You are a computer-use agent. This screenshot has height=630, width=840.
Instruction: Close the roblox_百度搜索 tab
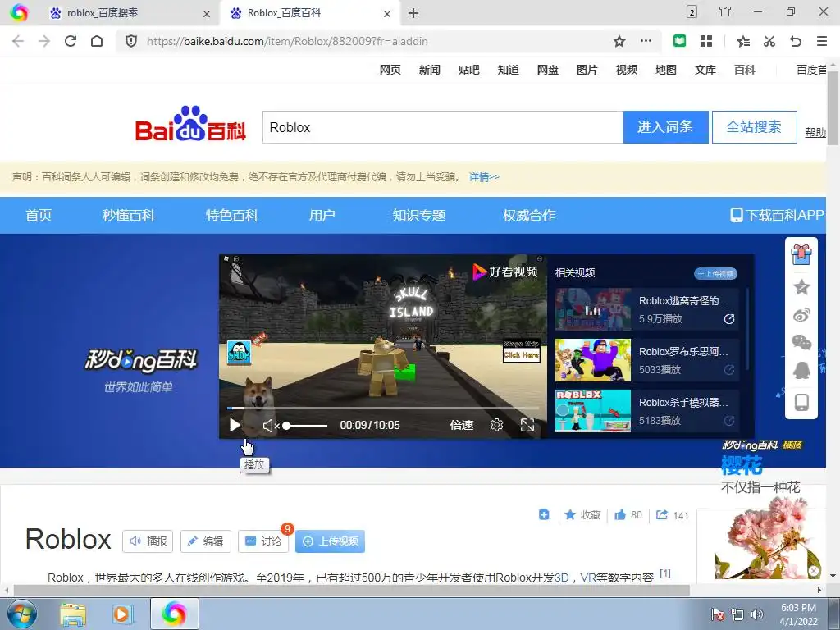(x=207, y=15)
